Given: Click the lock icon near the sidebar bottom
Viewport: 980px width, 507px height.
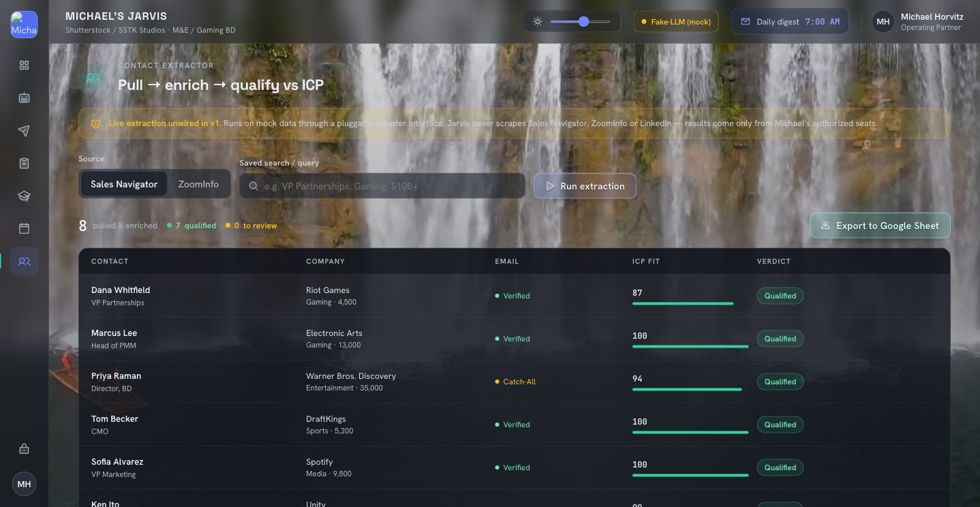Looking at the screenshot, I should (x=24, y=449).
